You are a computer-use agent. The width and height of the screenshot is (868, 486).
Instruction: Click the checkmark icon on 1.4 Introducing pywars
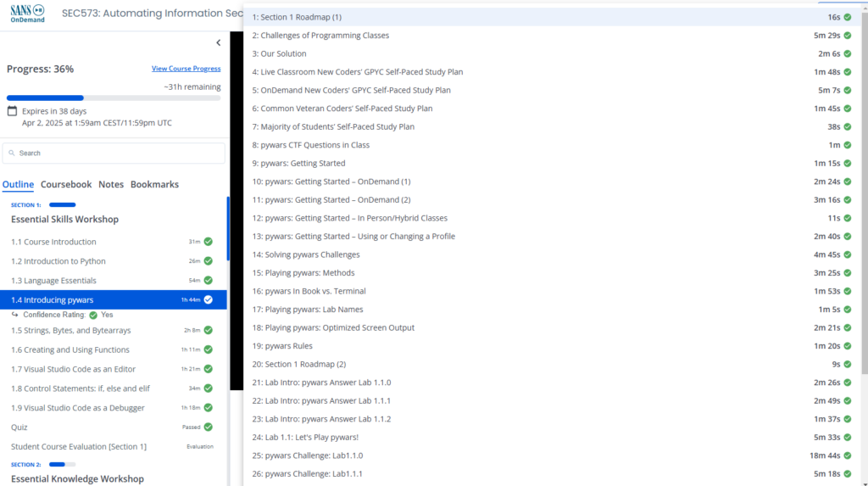pyautogui.click(x=209, y=300)
